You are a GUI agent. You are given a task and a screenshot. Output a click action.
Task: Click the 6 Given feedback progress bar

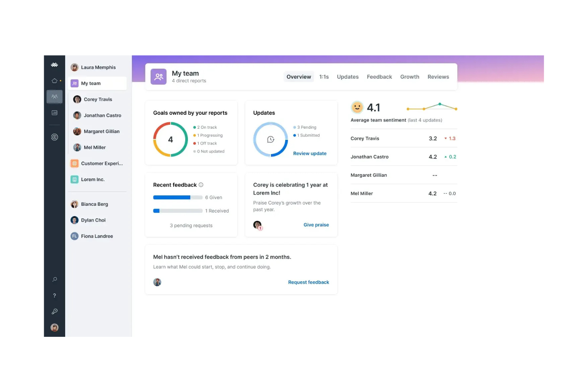178,197
